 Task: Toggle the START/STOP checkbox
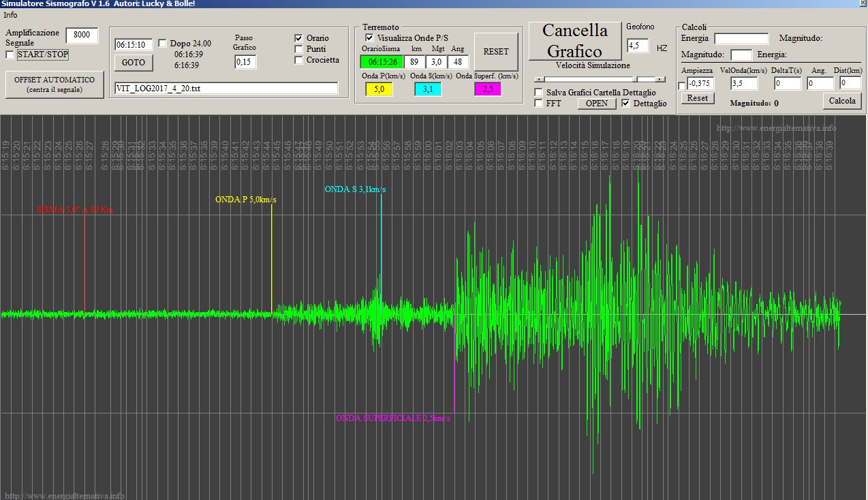[x=10, y=54]
